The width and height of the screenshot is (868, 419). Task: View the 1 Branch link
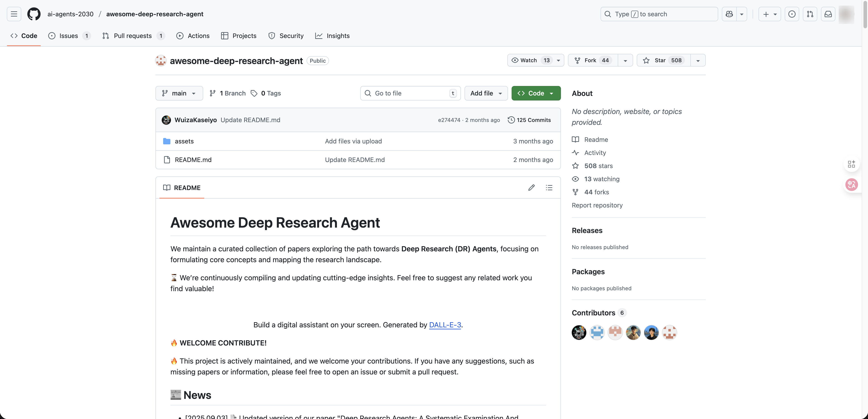227,93
